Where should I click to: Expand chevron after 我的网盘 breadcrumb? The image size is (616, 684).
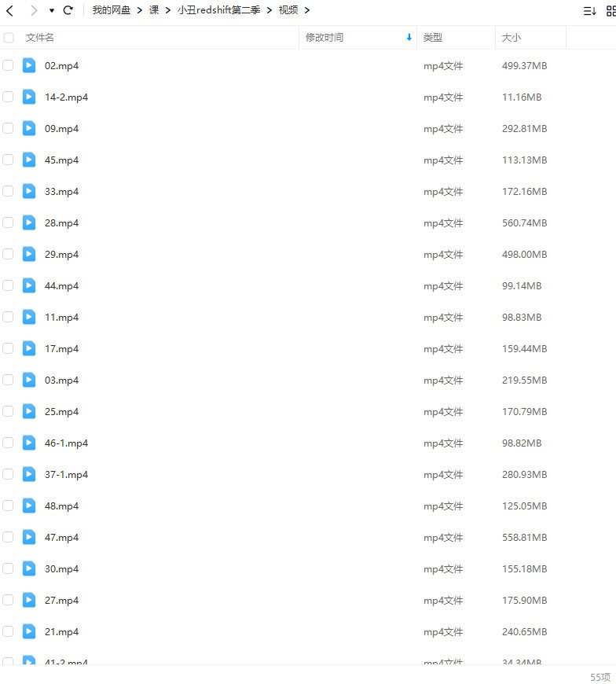(x=140, y=10)
